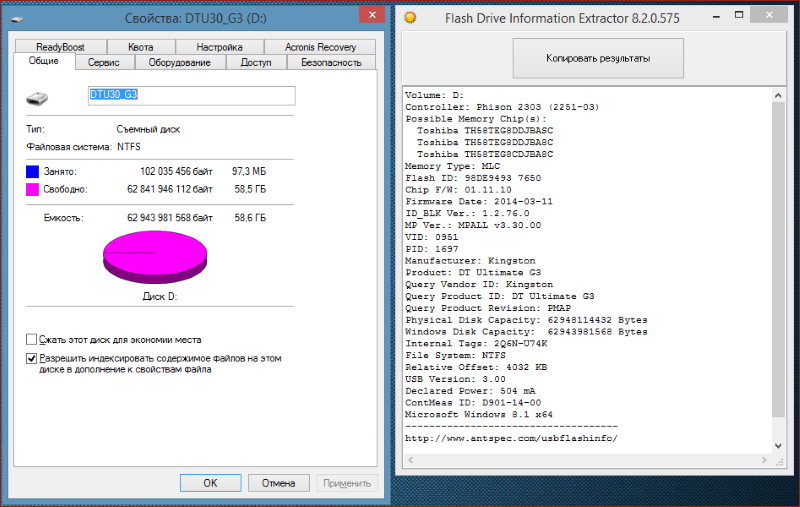800x507 pixels.
Task: Click the removable drive icon beside name field
Action: pyautogui.click(x=37, y=97)
